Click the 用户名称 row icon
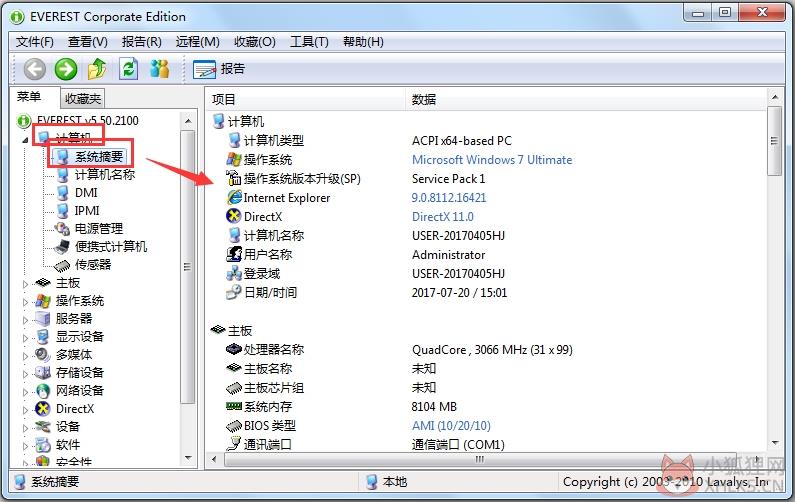The width and height of the screenshot is (795, 502). coord(234,254)
